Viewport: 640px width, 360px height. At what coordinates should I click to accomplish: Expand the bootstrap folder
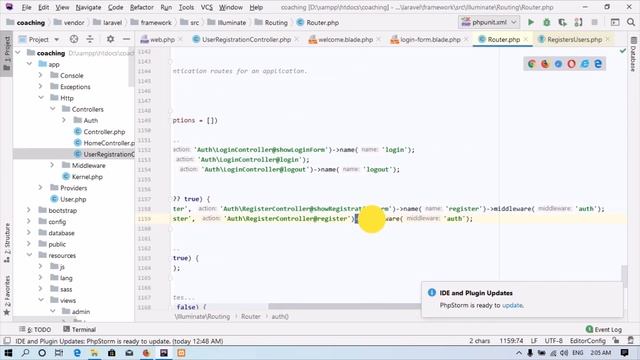tap(29, 210)
